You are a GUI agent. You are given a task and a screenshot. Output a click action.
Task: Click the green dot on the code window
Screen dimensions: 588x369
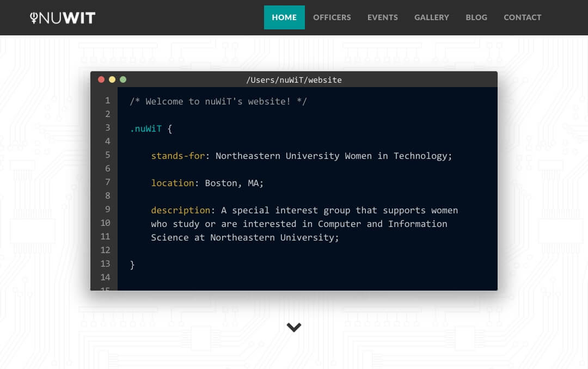(x=123, y=79)
